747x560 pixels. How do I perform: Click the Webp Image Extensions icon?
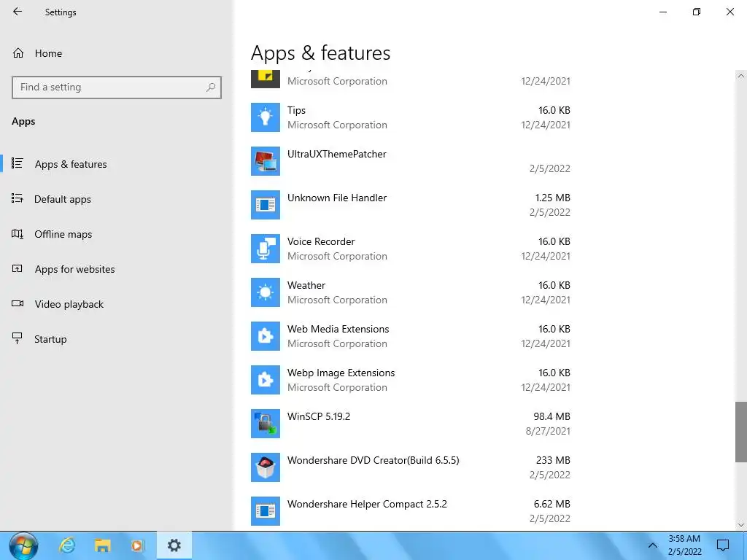click(x=266, y=380)
